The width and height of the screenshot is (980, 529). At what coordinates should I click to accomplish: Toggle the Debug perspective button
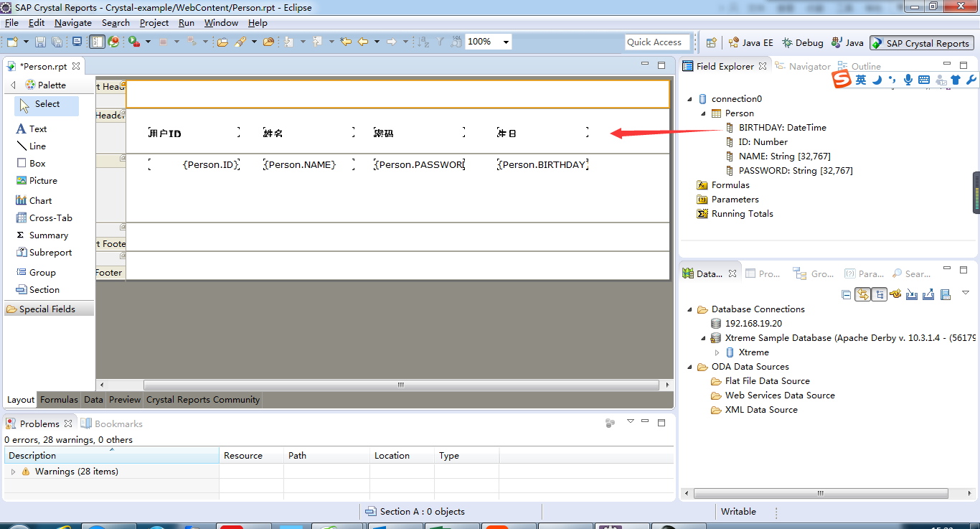[x=802, y=42]
